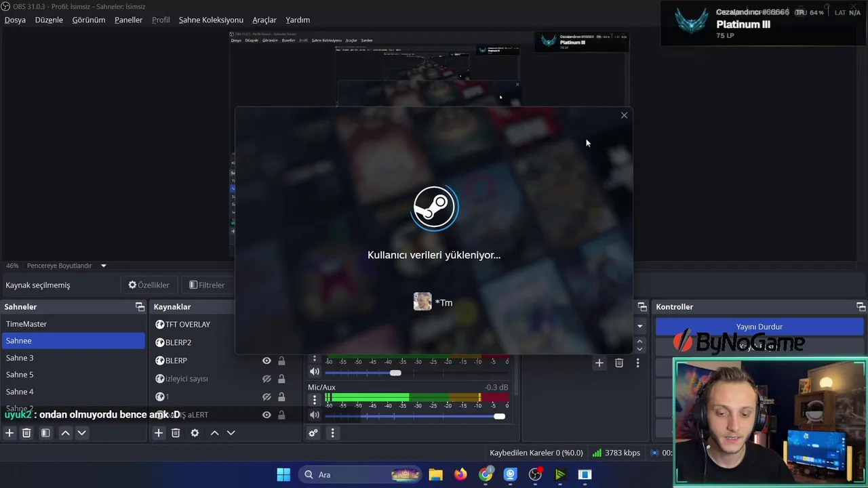Open scene filters icon in the Sahneler toolbar
868x488 pixels.
click(x=45, y=432)
